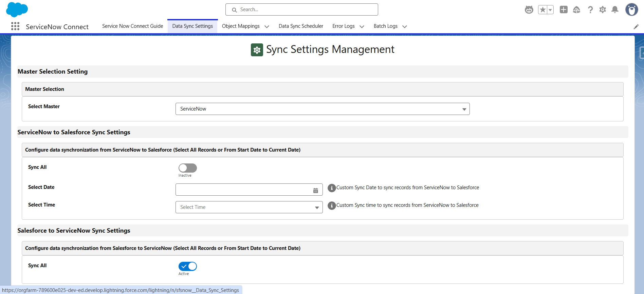The width and height of the screenshot is (644, 294).
Task: Click info icon beside Custom Sync Date
Action: coord(332,188)
